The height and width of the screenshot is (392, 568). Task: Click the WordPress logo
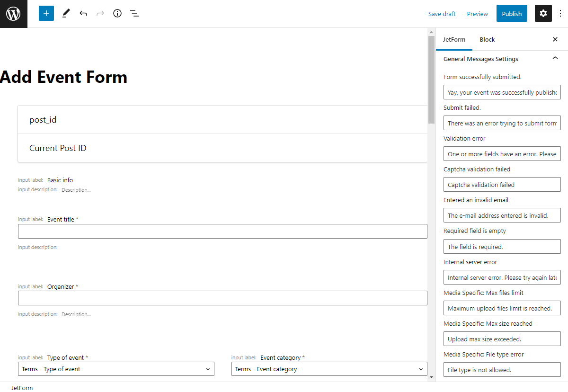pos(13,13)
